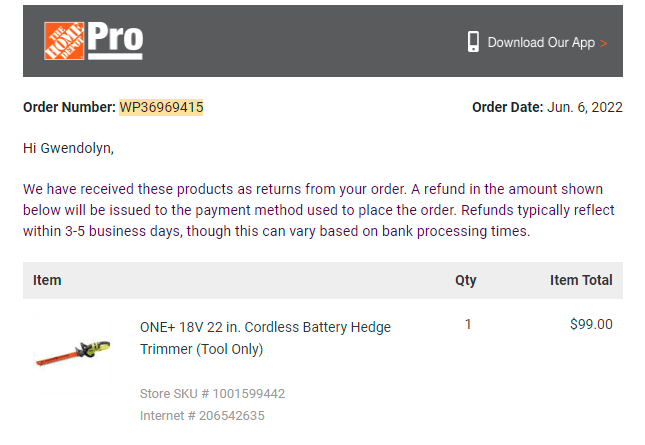Image resolution: width=645 pixels, height=445 pixels.
Task: Click the Item column header
Action: click(x=47, y=280)
